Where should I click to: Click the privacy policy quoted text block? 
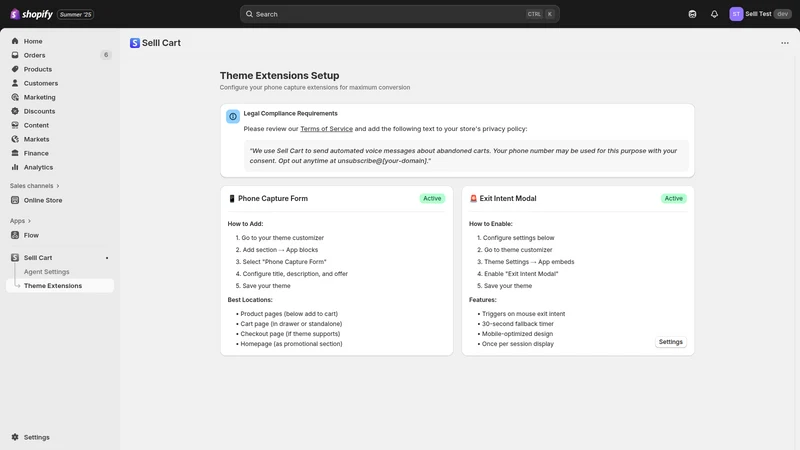466,156
